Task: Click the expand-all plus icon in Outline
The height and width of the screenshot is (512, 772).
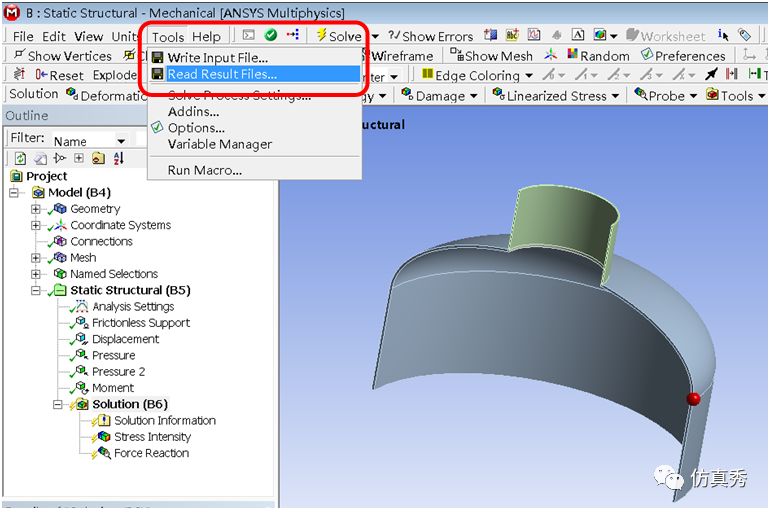Action: point(79,158)
